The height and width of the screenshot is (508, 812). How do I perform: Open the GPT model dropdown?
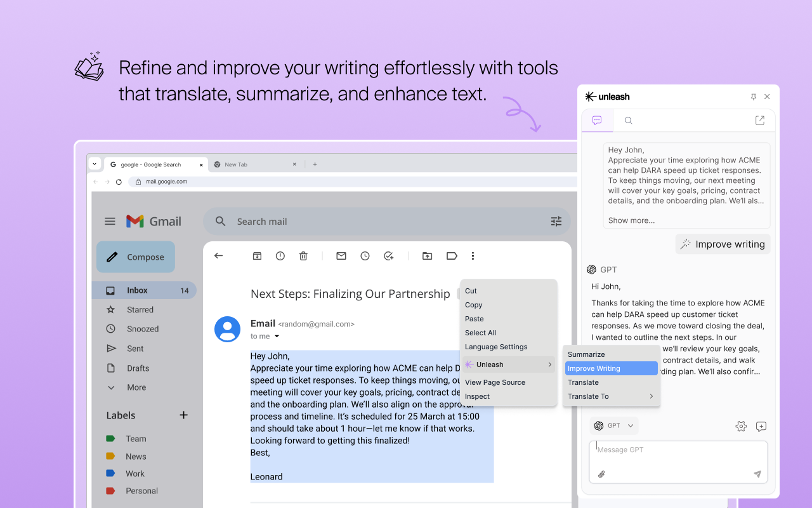click(613, 425)
